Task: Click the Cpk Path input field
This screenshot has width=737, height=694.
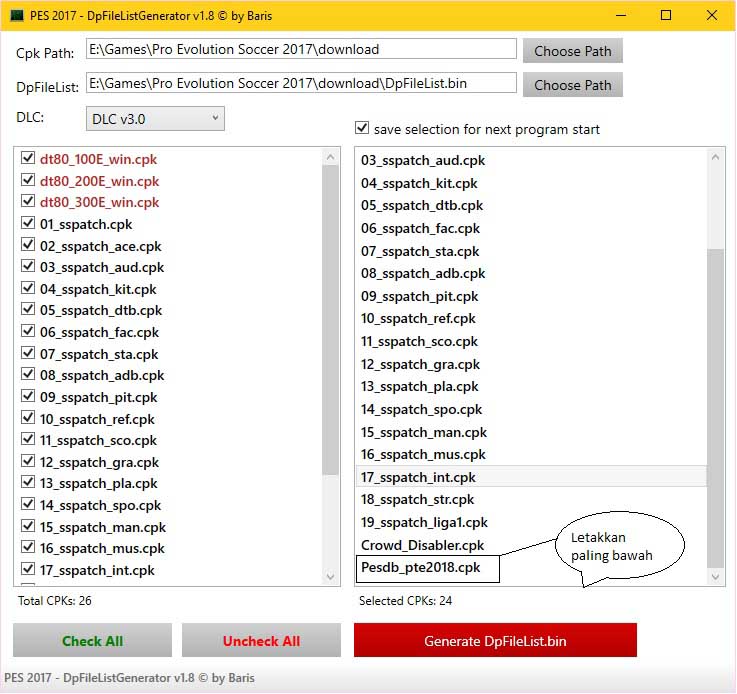Action: pos(301,49)
